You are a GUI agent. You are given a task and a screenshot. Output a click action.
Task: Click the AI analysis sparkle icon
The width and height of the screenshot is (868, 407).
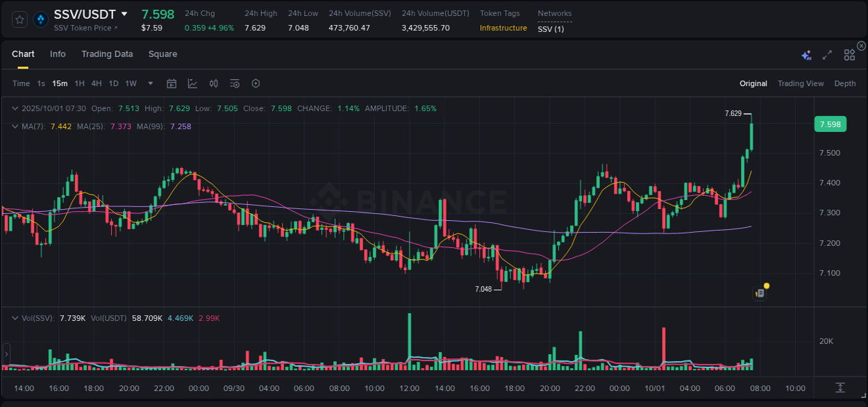click(x=806, y=53)
